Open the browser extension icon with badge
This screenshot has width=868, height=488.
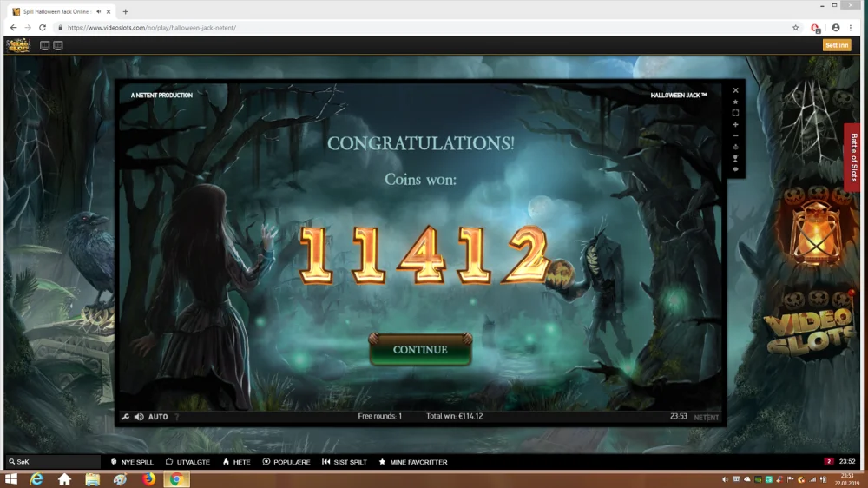[x=815, y=28]
